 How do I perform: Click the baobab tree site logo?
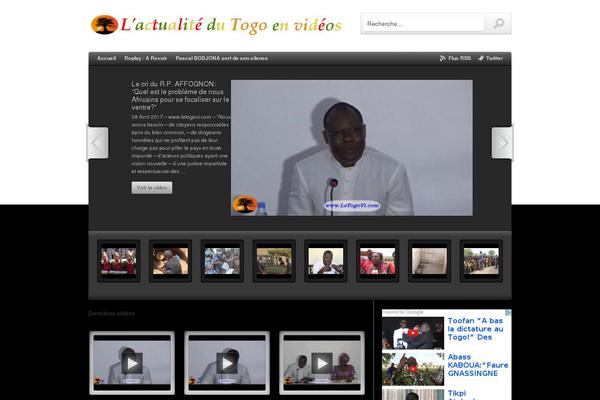(104, 25)
